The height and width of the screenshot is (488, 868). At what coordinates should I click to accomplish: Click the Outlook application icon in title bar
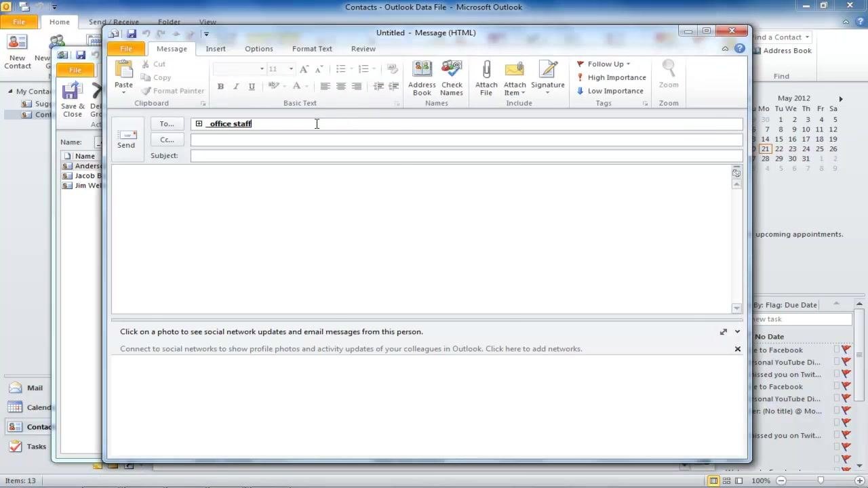(6, 7)
